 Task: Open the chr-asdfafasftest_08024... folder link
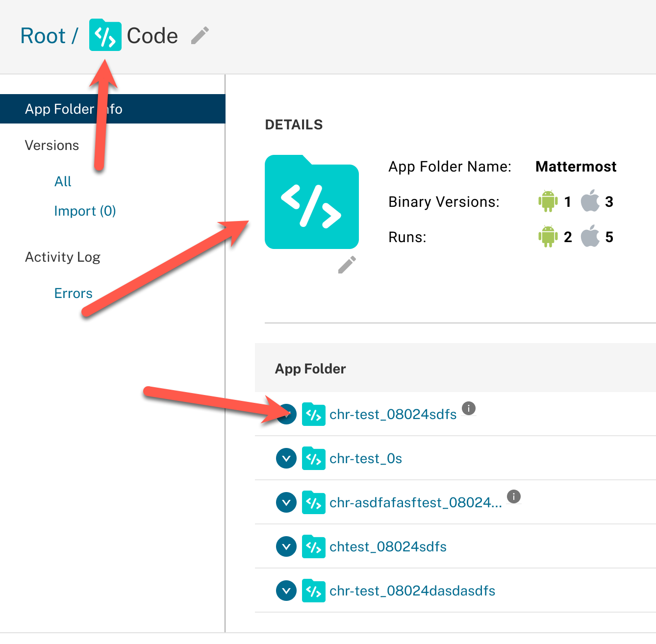point(416,503)
